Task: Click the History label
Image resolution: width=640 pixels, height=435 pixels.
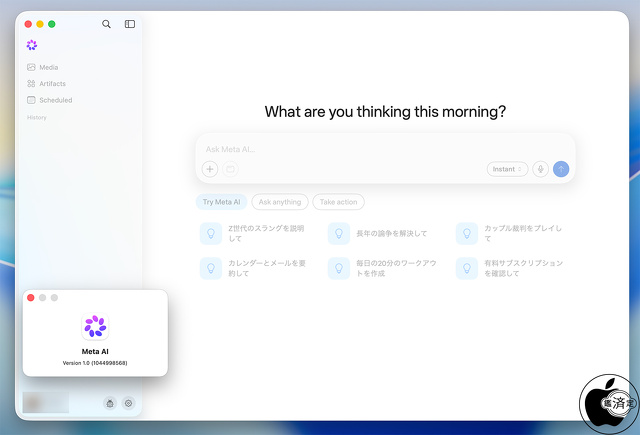Action: coord(37,118)
